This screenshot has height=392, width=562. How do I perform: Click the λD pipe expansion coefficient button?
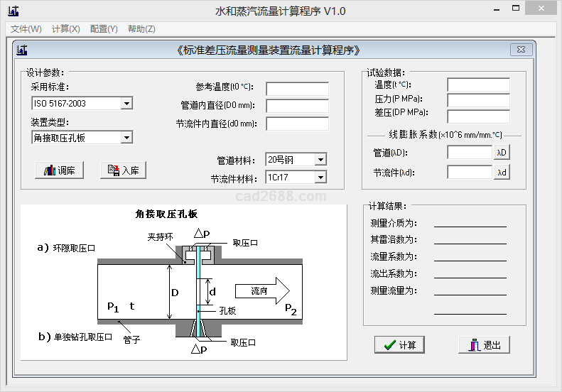pyautogui.click(x=502, y=153)
